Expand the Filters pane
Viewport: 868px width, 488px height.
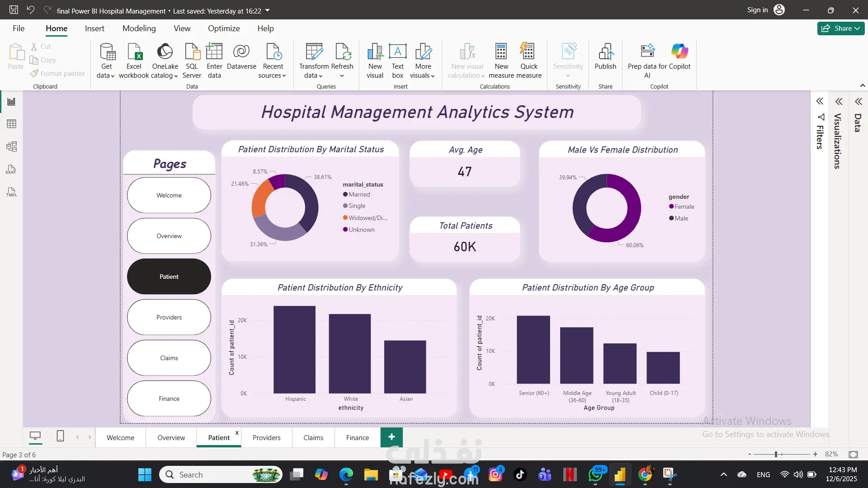click(820, 101)
